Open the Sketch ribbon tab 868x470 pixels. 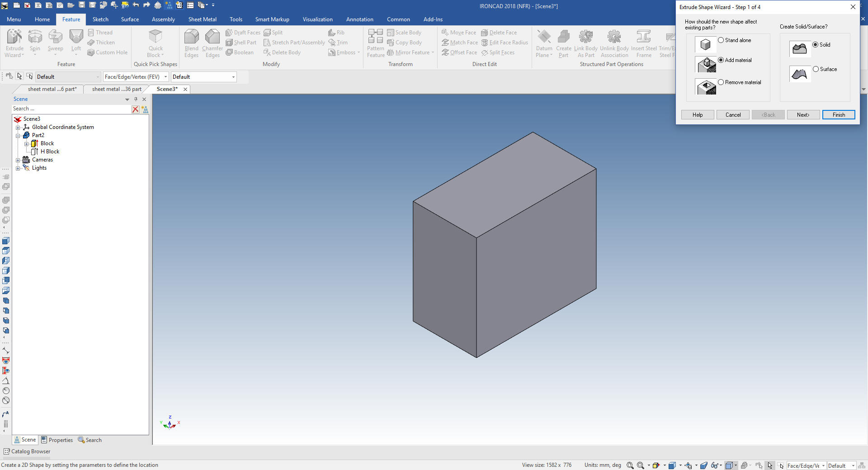coord(100,19)
